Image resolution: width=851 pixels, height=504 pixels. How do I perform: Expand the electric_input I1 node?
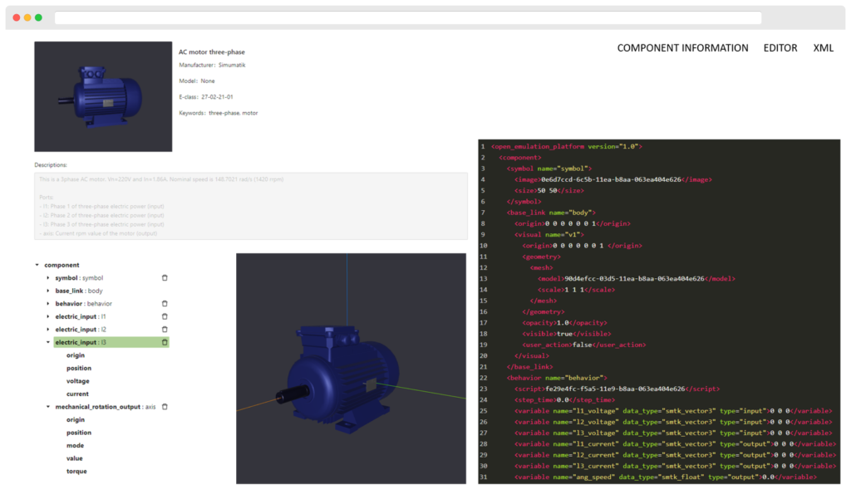point(47,317)
